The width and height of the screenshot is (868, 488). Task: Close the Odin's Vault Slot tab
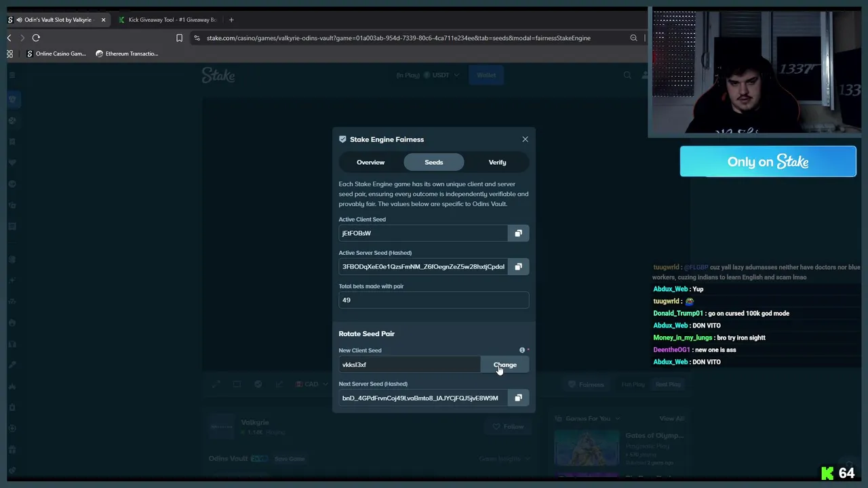tap(103, 20)
